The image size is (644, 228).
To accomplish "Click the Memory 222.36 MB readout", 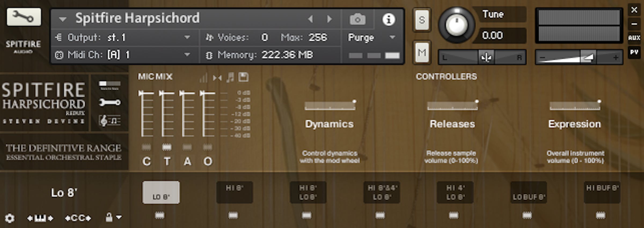I will pos(287,55).
